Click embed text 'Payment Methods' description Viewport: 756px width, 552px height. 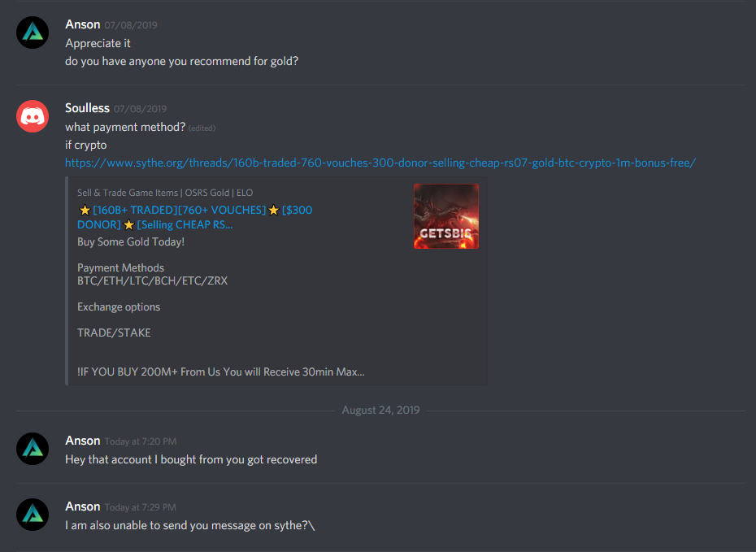click(120, 267)
